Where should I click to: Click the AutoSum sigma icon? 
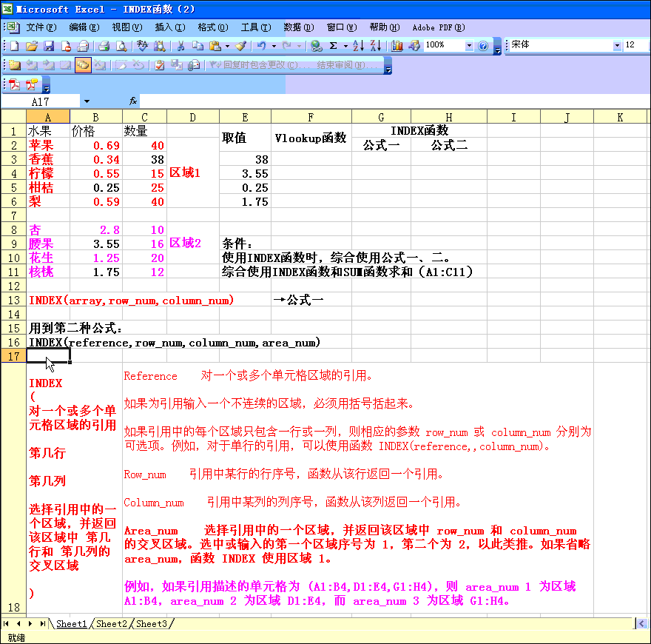[334, 46]
